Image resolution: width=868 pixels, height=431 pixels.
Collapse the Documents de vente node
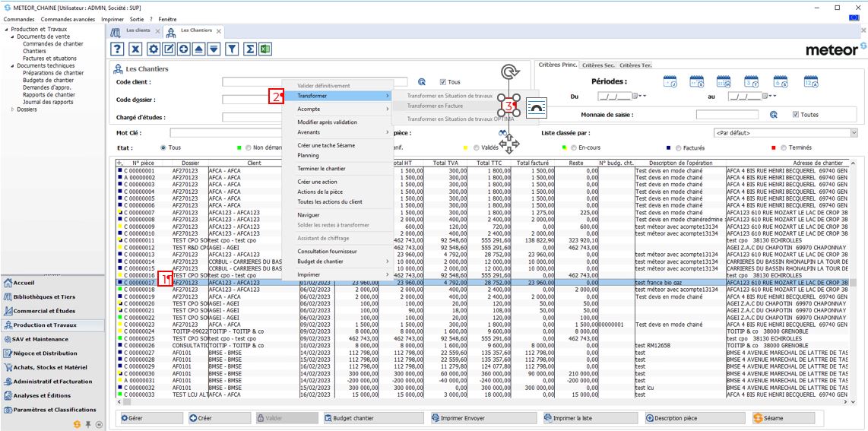click(12, 36)
